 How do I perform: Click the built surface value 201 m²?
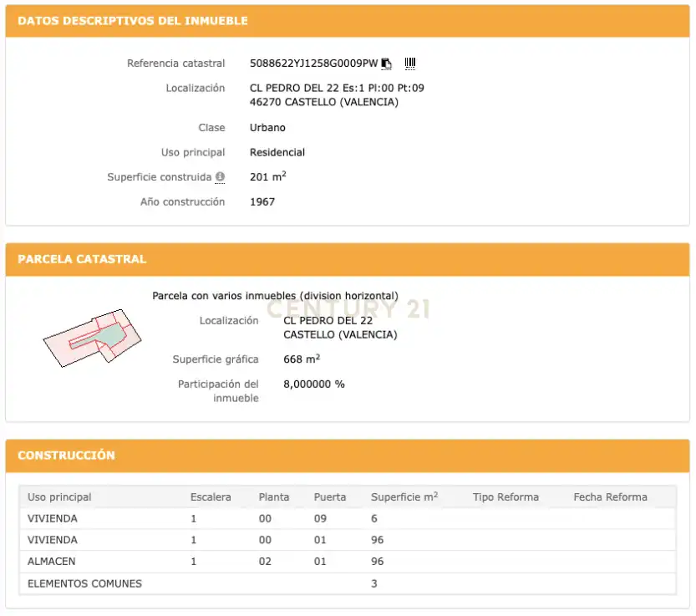268,176
